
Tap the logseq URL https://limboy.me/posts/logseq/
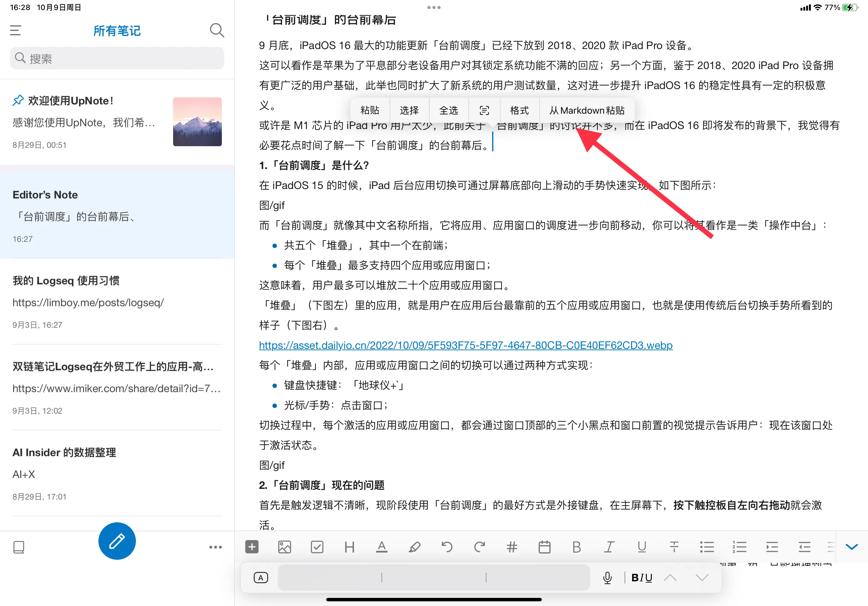click(88, 302)
